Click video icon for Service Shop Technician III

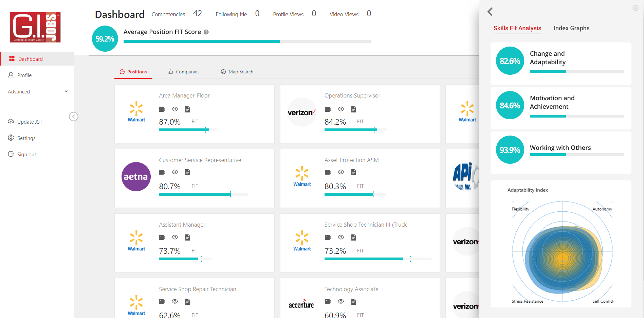[x=328, y=237]
